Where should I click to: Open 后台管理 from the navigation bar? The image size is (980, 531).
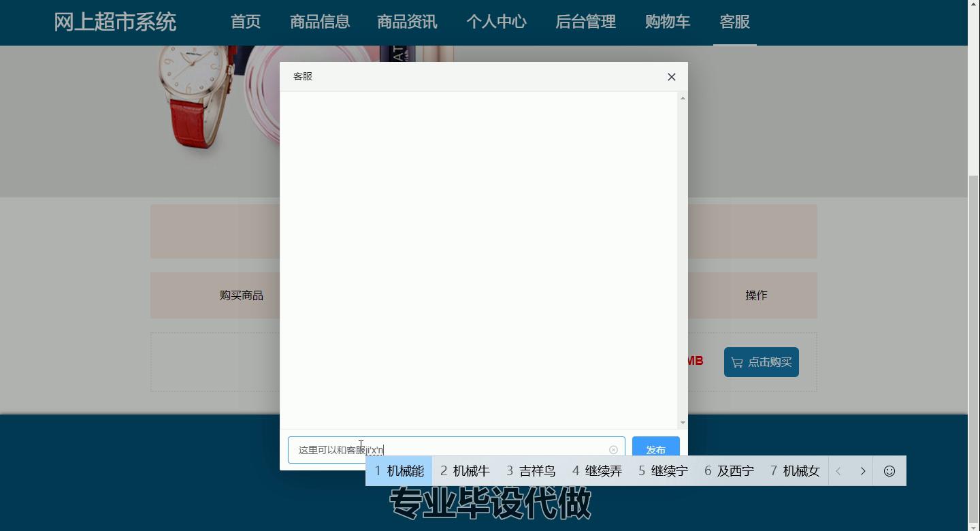[x=585, y=22]
